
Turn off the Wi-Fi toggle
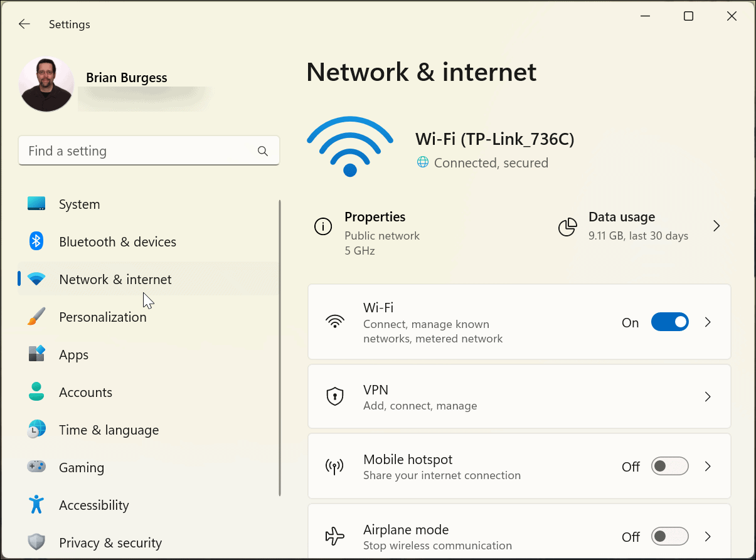click(669, 322)
